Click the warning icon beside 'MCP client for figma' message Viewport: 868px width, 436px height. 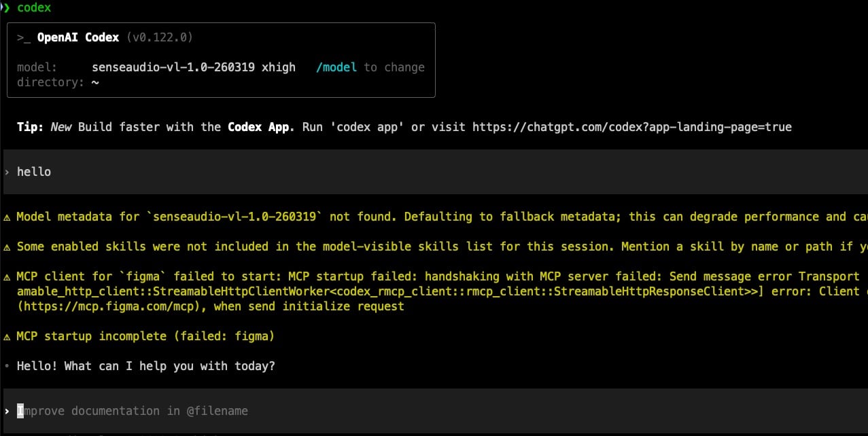tap(7, 276)
